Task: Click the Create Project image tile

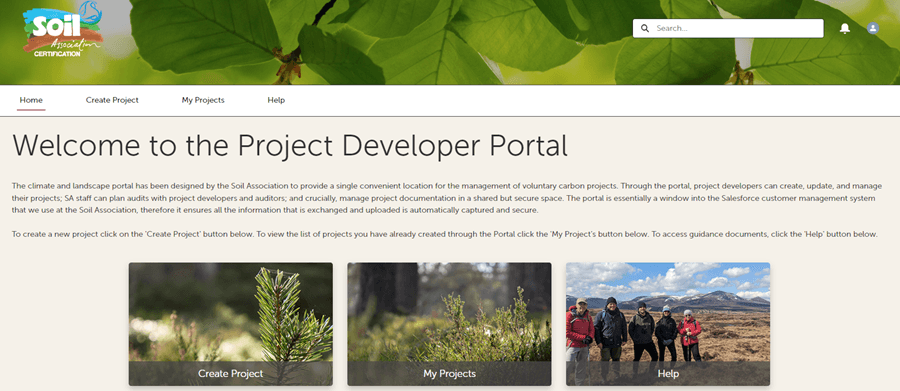Action: tap(230, 324)
